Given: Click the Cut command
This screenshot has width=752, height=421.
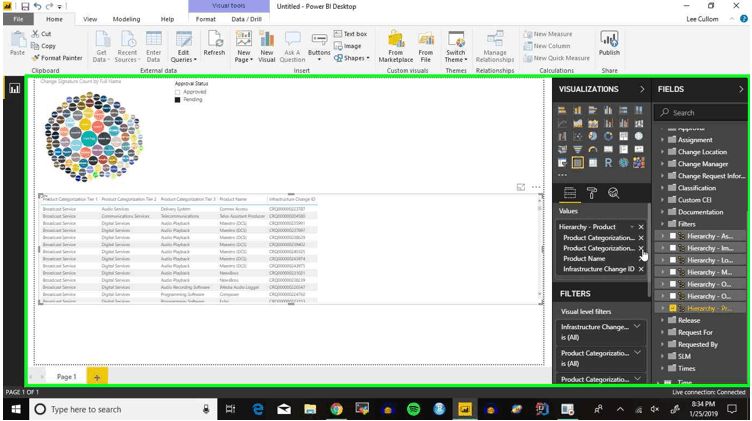Looking at the screenshot, I should (41, 34).
